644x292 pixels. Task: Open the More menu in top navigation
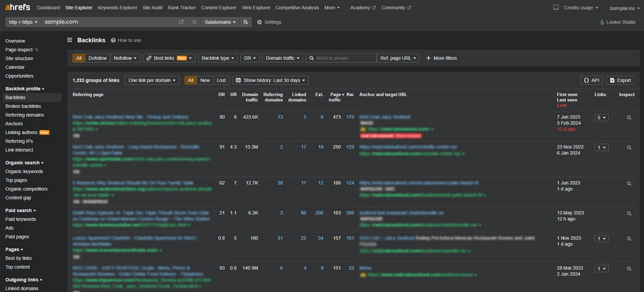tap(332, 8)
